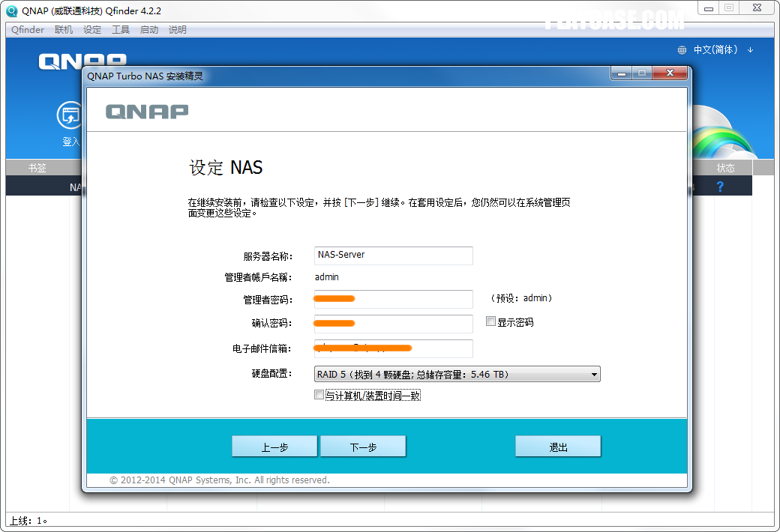Click the 下一步 button
This screenshot has height=532, width=780.
click(363, 447)
